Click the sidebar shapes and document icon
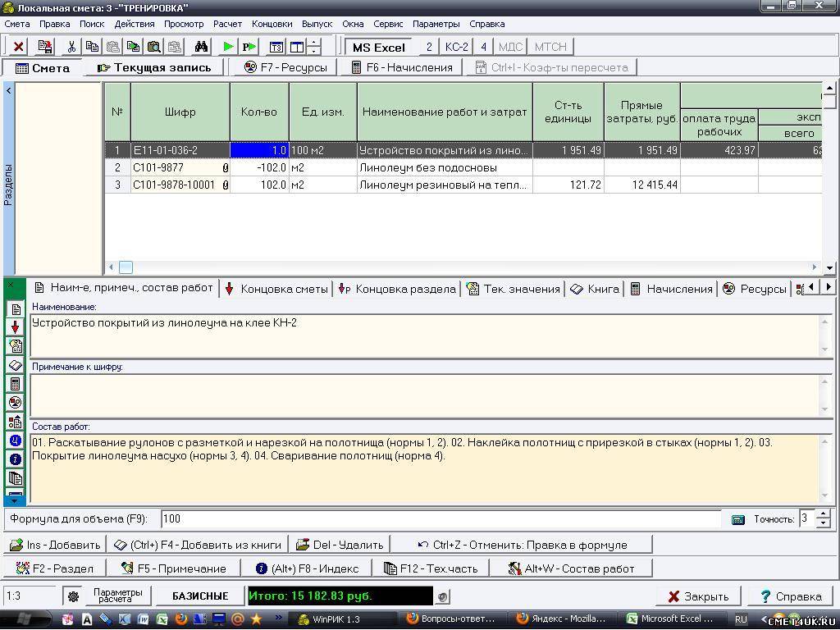 [x=16, y=422]
